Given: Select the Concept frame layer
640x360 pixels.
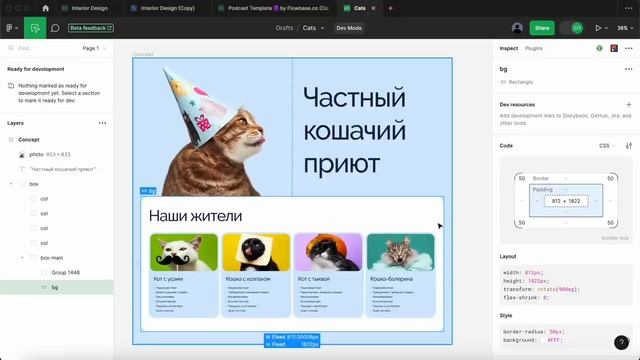Looking at the screenshot, I should pyautogui.click(x=29, y=140).
